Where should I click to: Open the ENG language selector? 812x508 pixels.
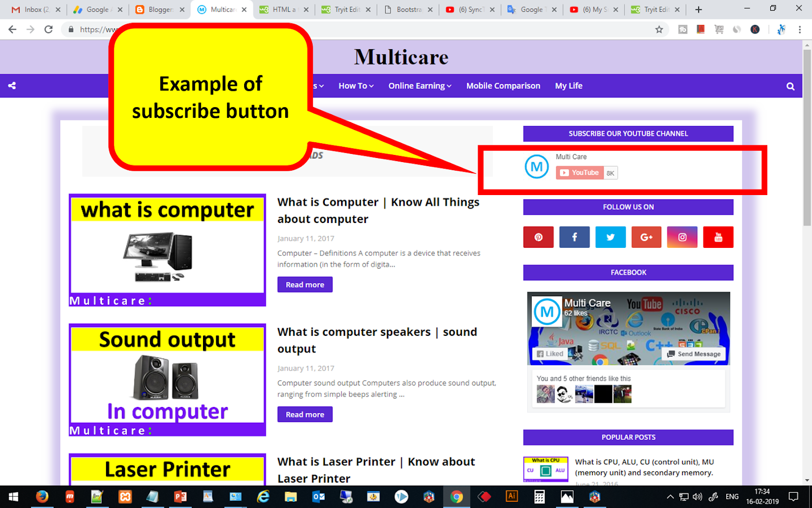(x=732, y=497)
